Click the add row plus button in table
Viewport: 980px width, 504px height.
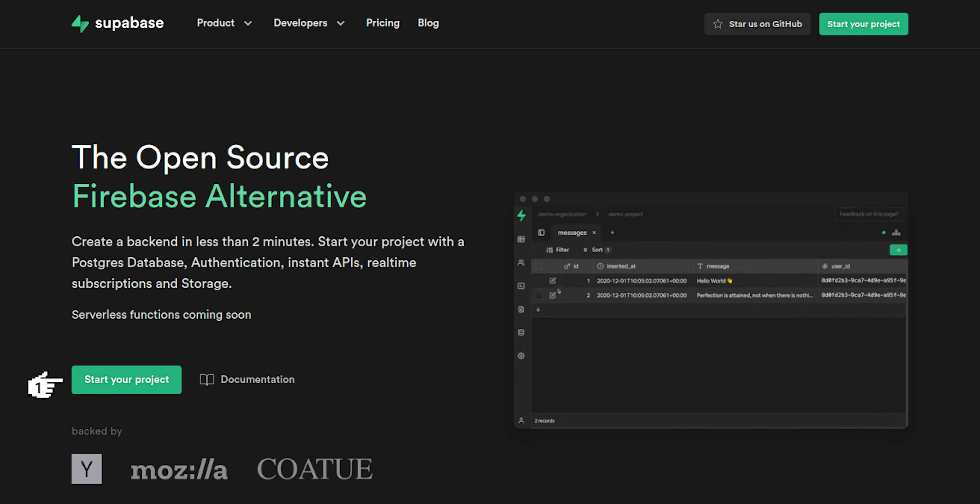[x=538, y=309]
